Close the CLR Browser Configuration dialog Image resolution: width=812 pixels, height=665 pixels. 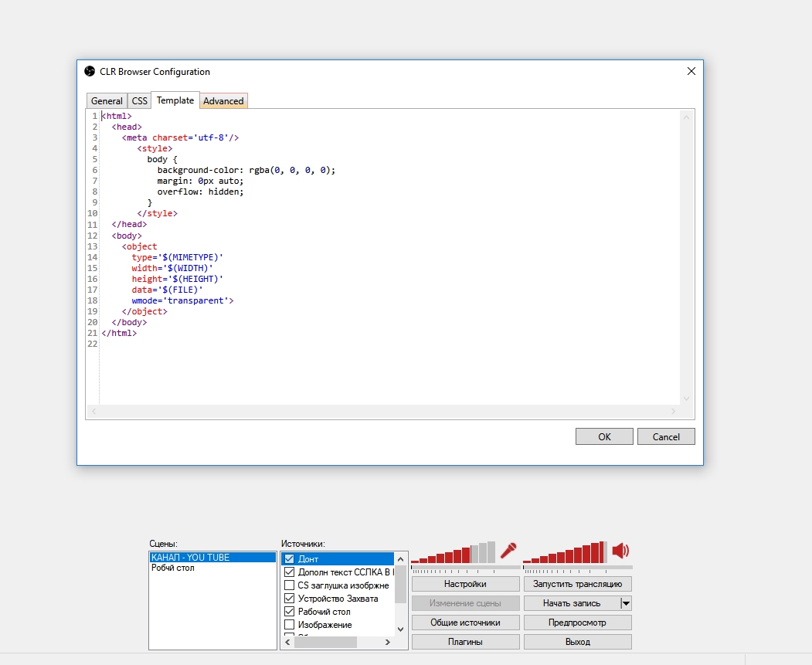691,71
